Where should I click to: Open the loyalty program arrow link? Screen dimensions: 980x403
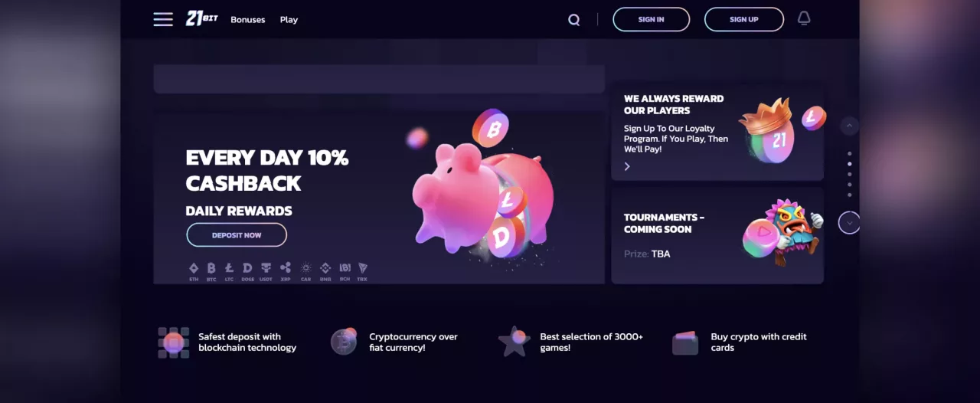click(x=627, y=166)
